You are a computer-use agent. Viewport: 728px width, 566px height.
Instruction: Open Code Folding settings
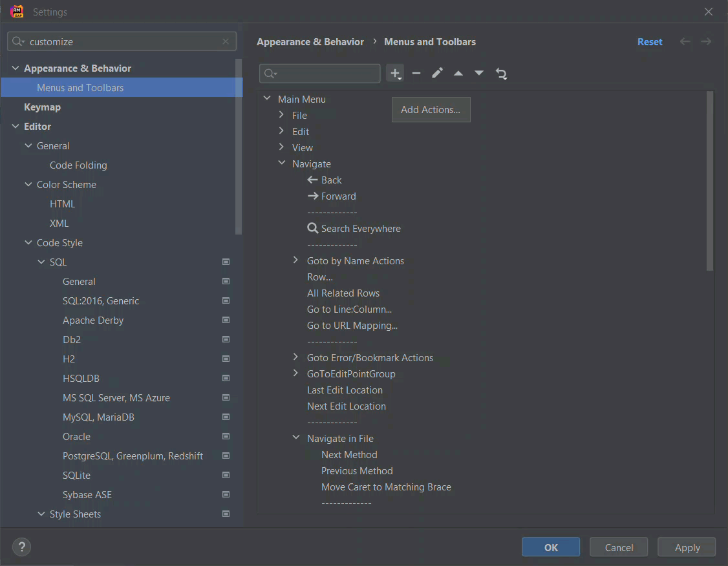click(x=78, y=165)
